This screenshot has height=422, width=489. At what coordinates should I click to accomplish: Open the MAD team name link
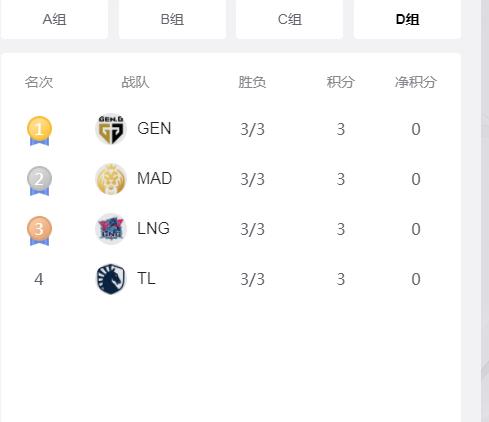(155, 179)
